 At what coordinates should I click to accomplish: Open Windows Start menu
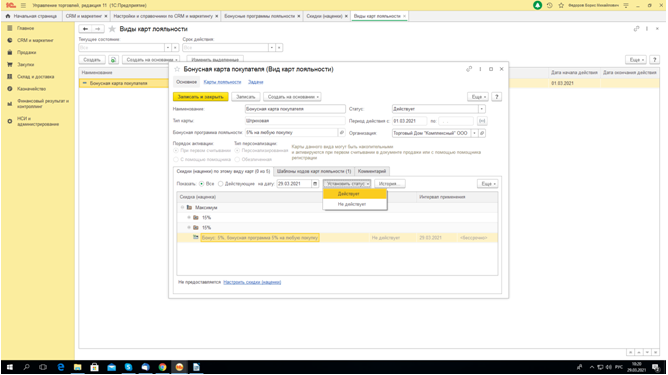[9, 367]
